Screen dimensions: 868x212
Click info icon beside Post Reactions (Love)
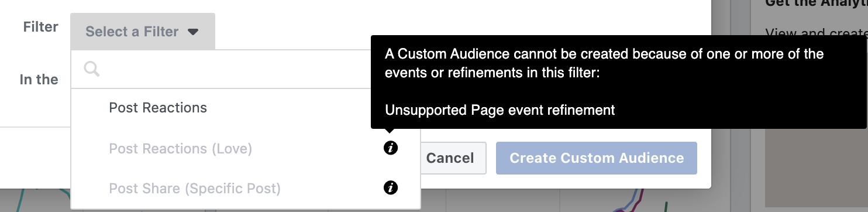391,148
